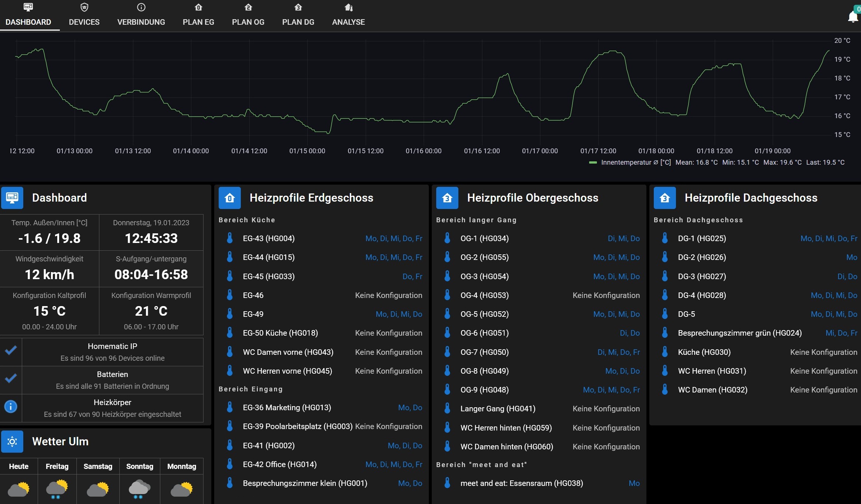Go to PLAN OG tab
861x504 pixels.
tap(248, 15)
